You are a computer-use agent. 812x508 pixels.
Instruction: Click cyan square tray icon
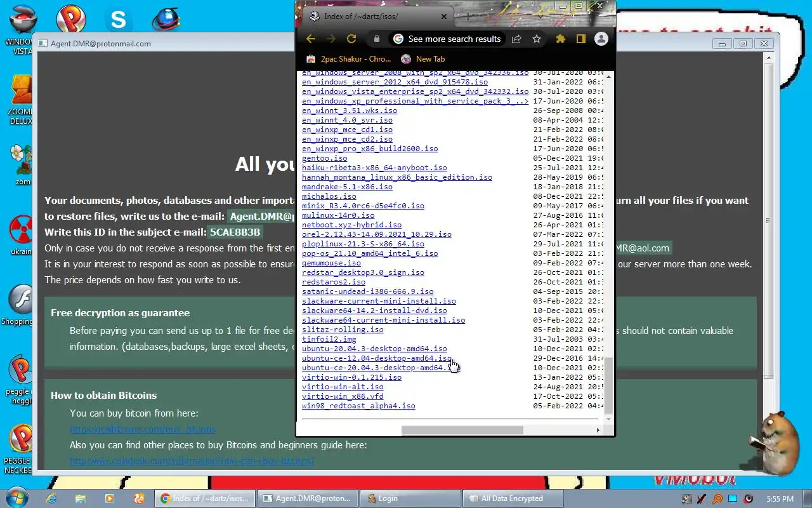tap(733, 498)
